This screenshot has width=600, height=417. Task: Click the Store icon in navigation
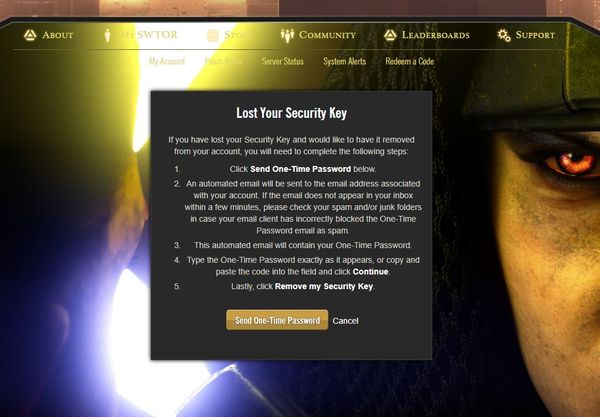tap(213, 35)
